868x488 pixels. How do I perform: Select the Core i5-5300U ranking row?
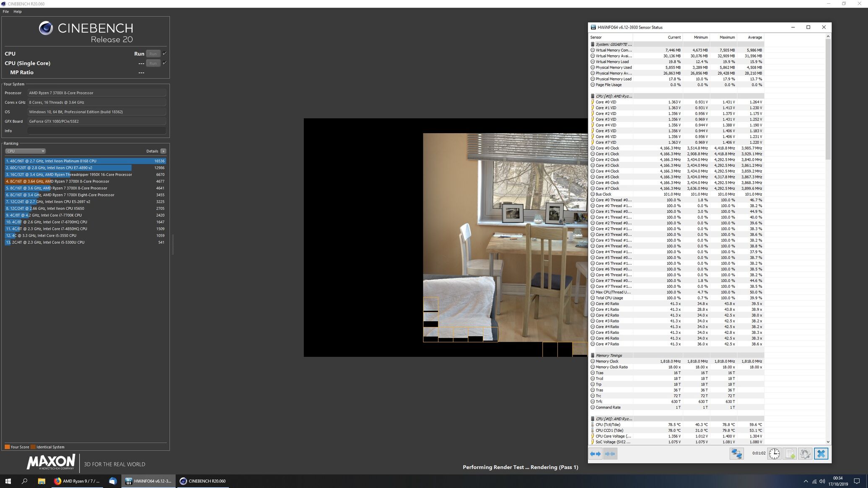85,242
